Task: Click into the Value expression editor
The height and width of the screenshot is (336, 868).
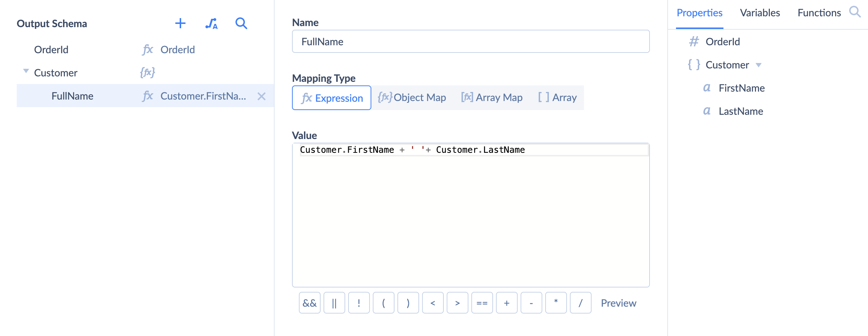Action: click(471, 215)
